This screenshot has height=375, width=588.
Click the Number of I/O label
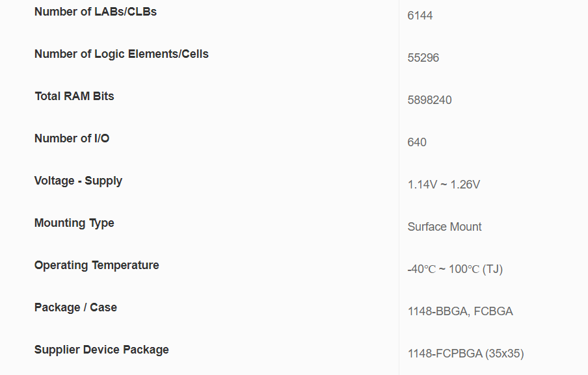(x=72, y=138)
